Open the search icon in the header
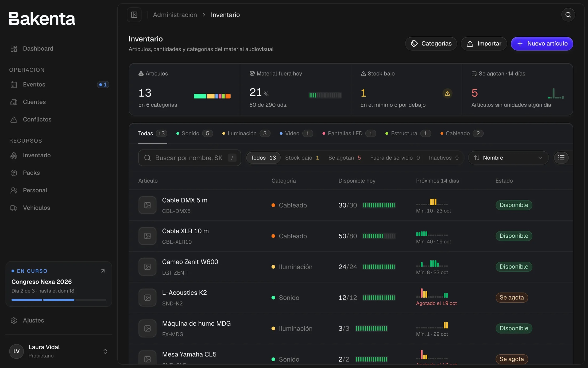This screenshot has height=368, width=588. (568, 15)
